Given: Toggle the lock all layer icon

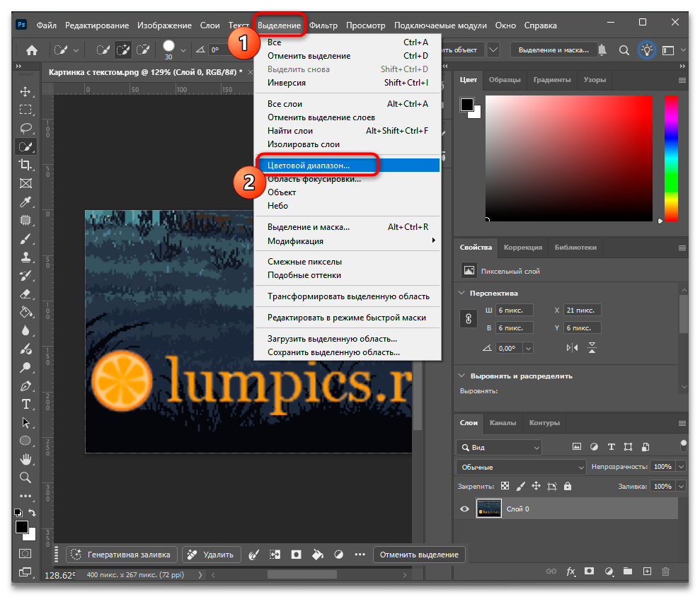Looking at the screenshot, I should click(x=568, y=487).
